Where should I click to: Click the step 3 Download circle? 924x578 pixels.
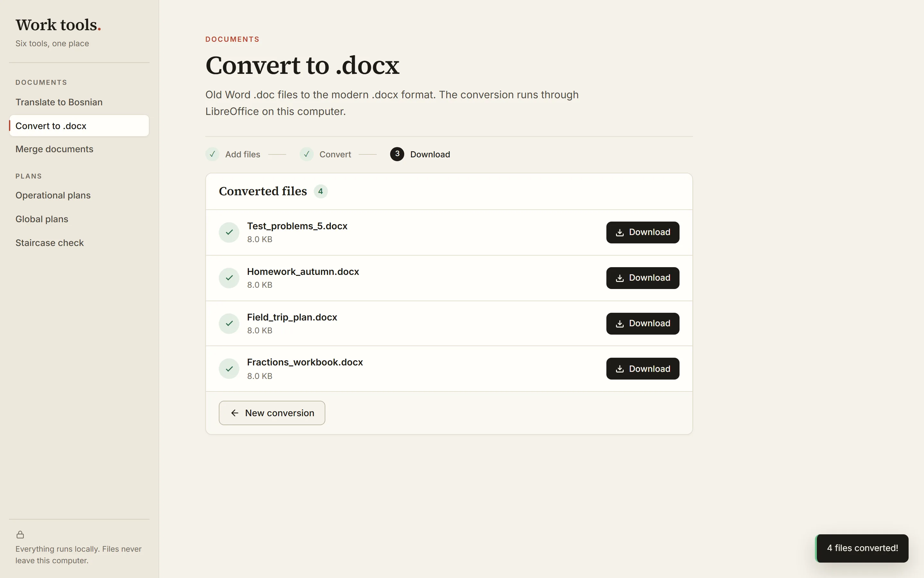(397, 154)
